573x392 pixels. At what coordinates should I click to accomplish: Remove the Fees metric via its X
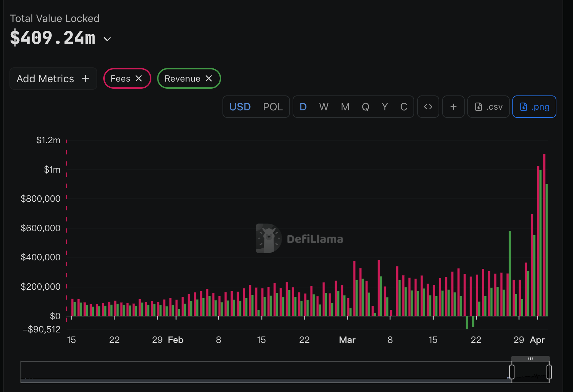tap(139, 79)
